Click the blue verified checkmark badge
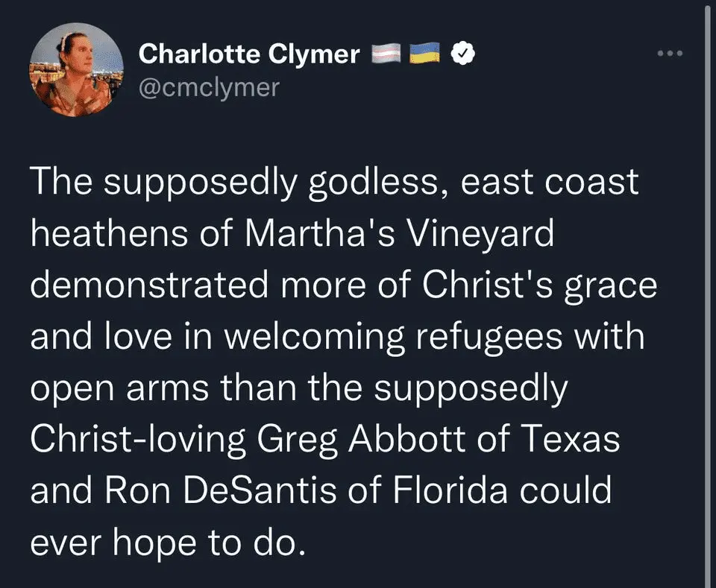The image size is (716, 588). 464,54
